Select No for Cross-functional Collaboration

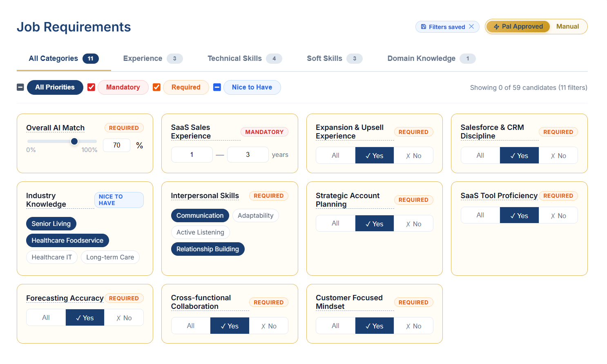(x=269, y=326)
